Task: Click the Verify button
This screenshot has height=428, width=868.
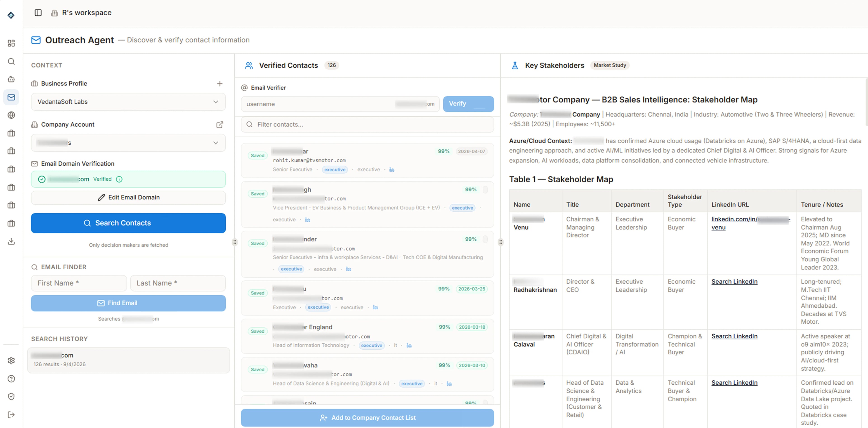Action: click(x=468, y=104)
